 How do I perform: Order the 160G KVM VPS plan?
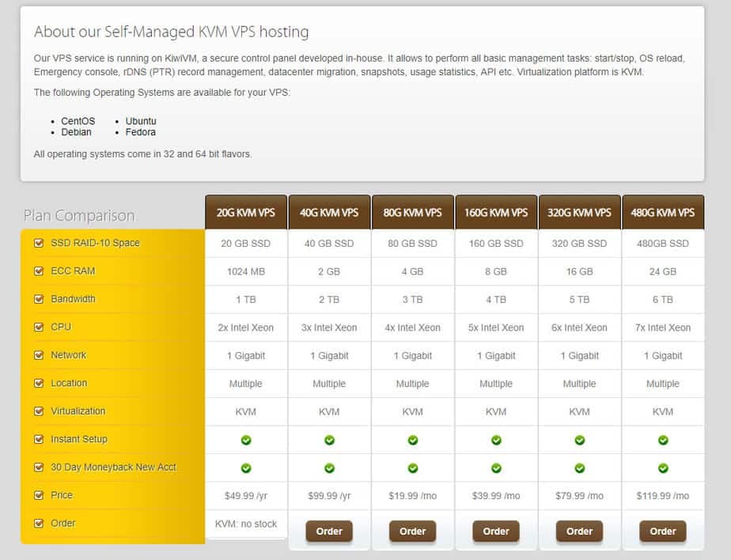[x=496, y=532]
